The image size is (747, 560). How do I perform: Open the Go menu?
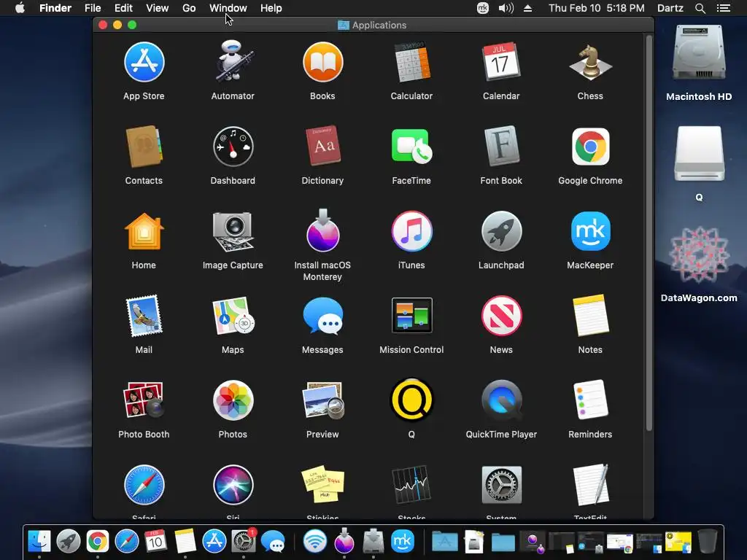pyautogui.click(x=189, y=8)
